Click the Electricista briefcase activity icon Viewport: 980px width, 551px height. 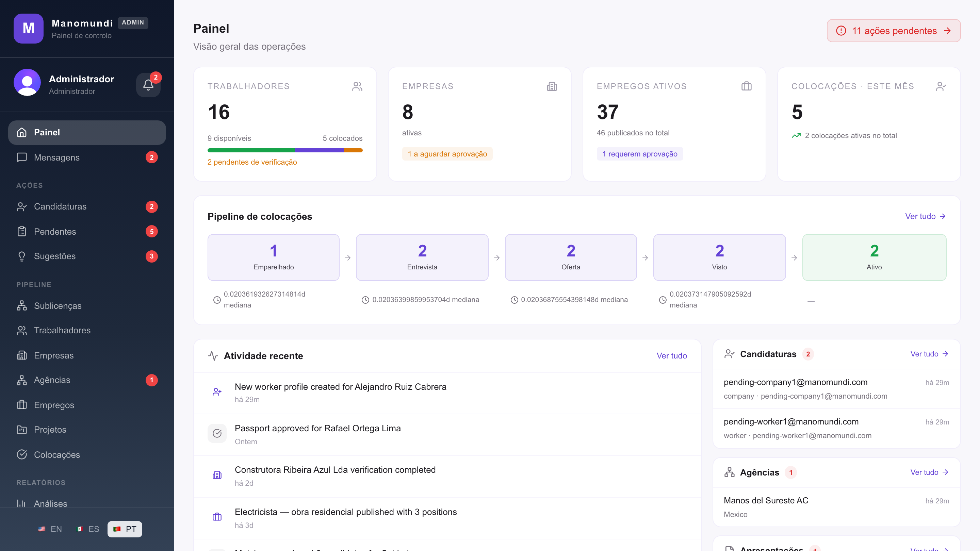click(x=217, y=517)
